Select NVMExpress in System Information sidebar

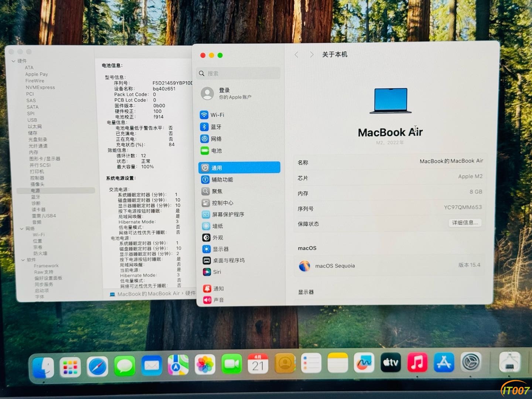(40, 88)
